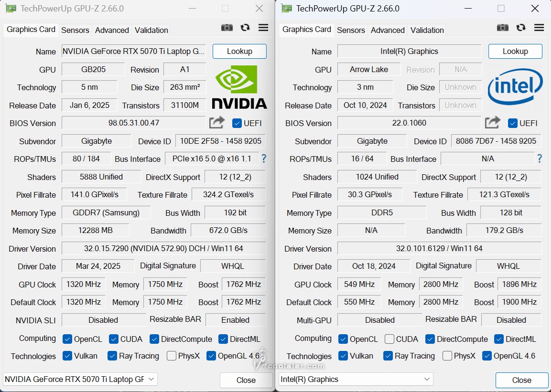Click the Bus Interface question mark in NVIDIA window
551x392 pixels.
pos(263,159)
